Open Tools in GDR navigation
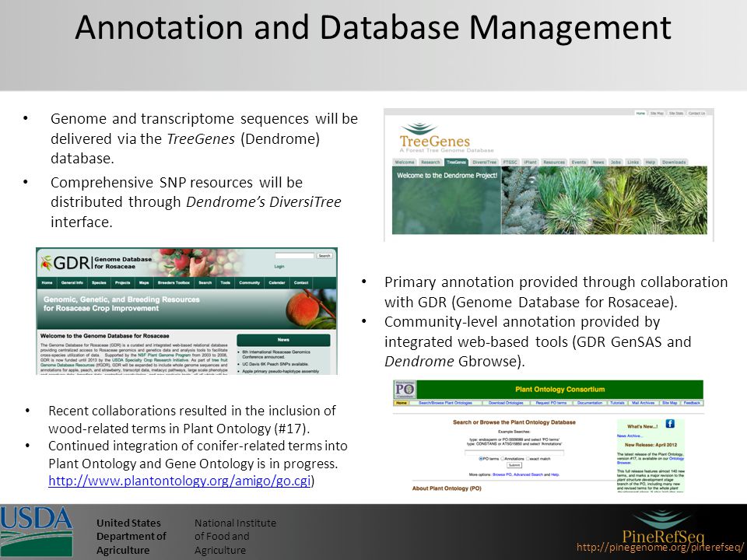Screen dimensions: 747x560 pos(226,282)
